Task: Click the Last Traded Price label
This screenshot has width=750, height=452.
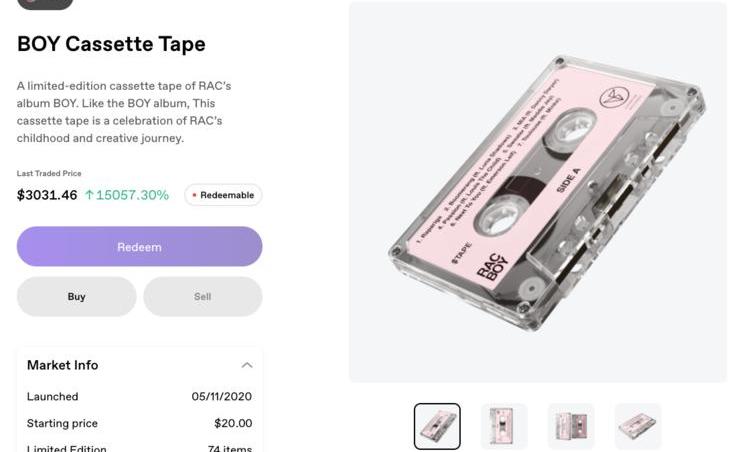Action: click(x=49, y=173)
